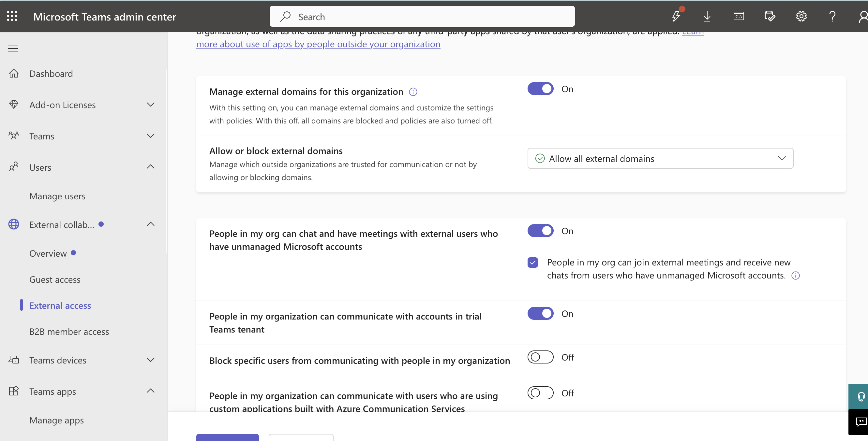The height and width of the screenshot is (441, 868).
Task: Open B2B member access page
Action: (69, 332)
